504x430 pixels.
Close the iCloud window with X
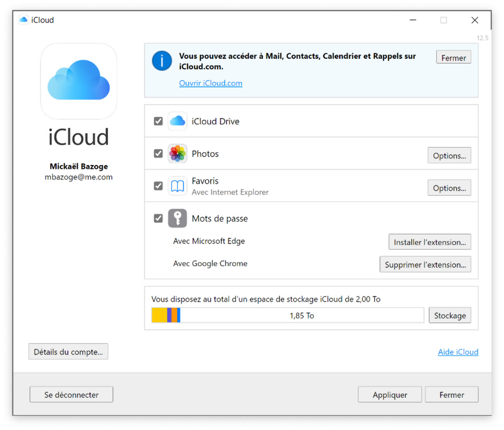[475, 20]
